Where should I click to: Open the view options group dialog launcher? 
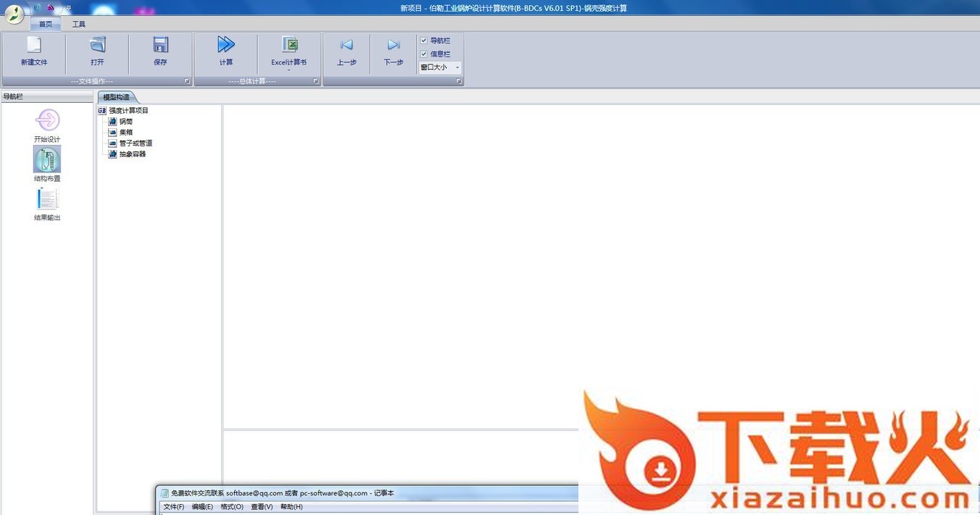pos(459,81)
